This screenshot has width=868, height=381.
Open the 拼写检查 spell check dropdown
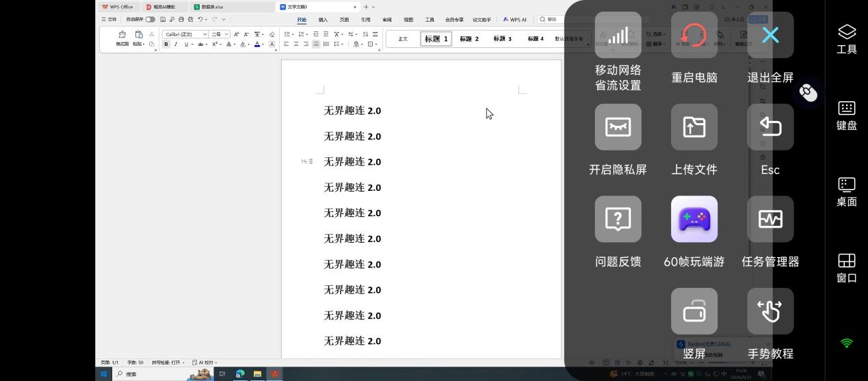168,363
